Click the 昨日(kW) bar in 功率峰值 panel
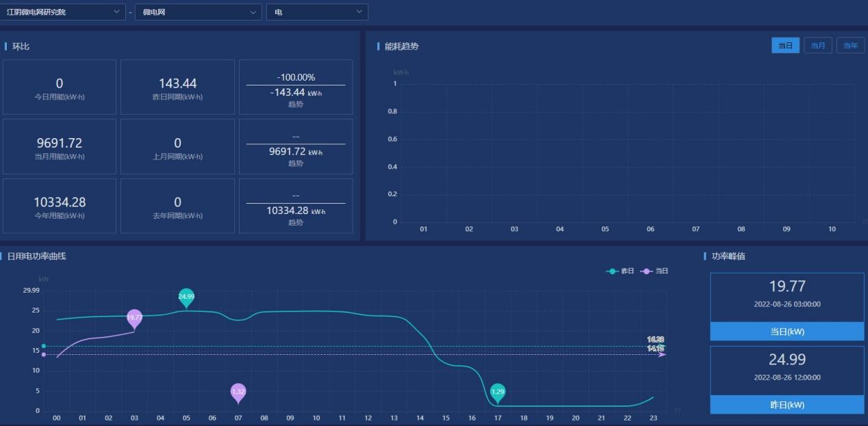Image resolution: width=868 pixels, height=426 pixels. click(x=787, y=404)
